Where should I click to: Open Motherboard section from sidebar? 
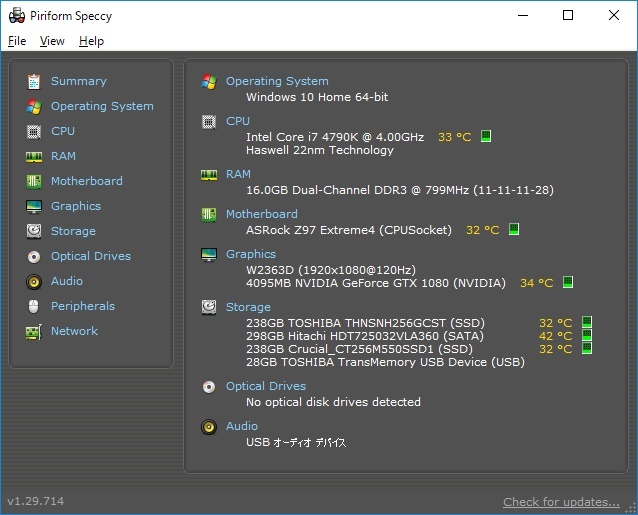pyautogui.click(x=87, y=181)
